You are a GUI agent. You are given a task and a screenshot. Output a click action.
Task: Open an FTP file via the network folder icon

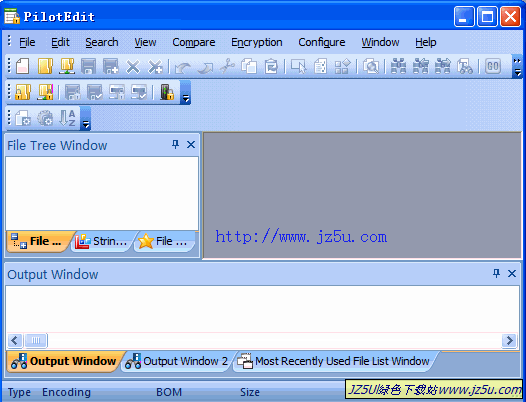pos(67,66)
